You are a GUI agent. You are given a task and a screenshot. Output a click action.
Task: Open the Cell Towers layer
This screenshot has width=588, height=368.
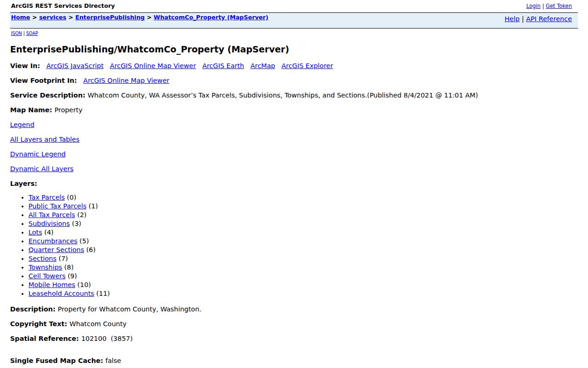pyautogui.click(x=47, y=276)
